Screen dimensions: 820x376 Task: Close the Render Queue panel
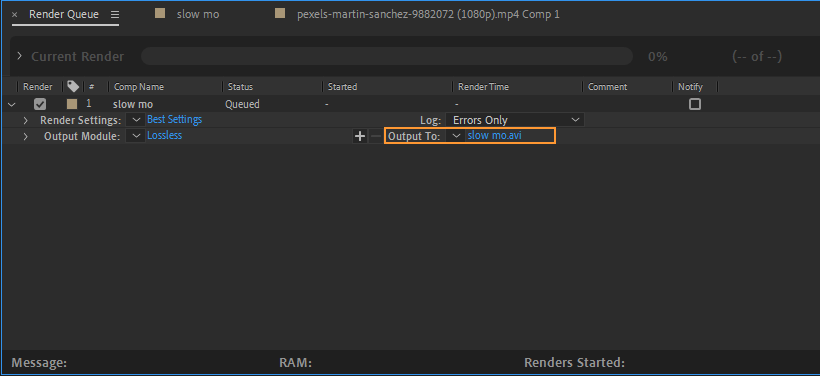tap(15, 15)
